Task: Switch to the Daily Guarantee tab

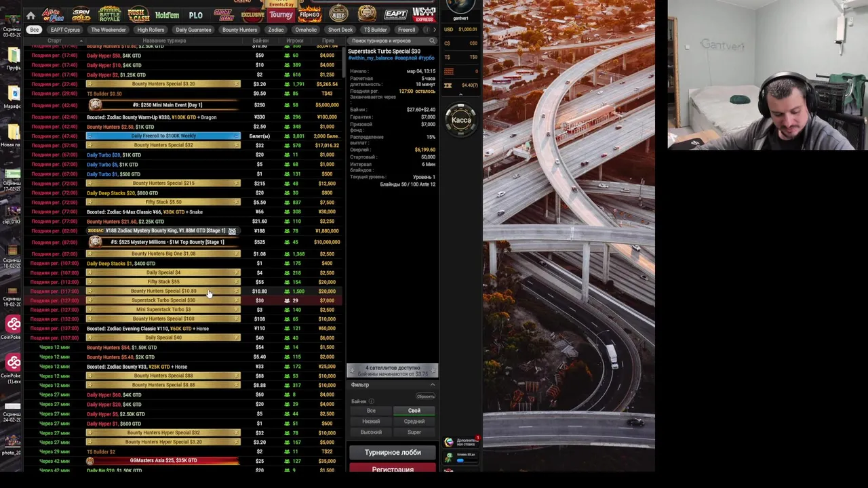Action: point(193,30)
